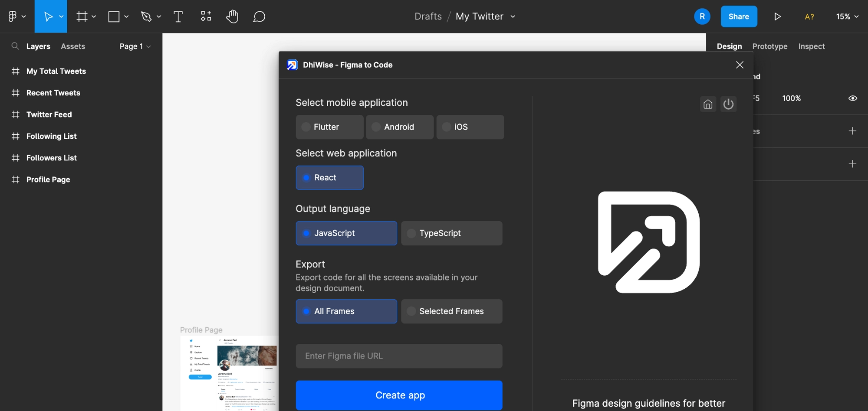Select the Move tool

tap(48, 16)
